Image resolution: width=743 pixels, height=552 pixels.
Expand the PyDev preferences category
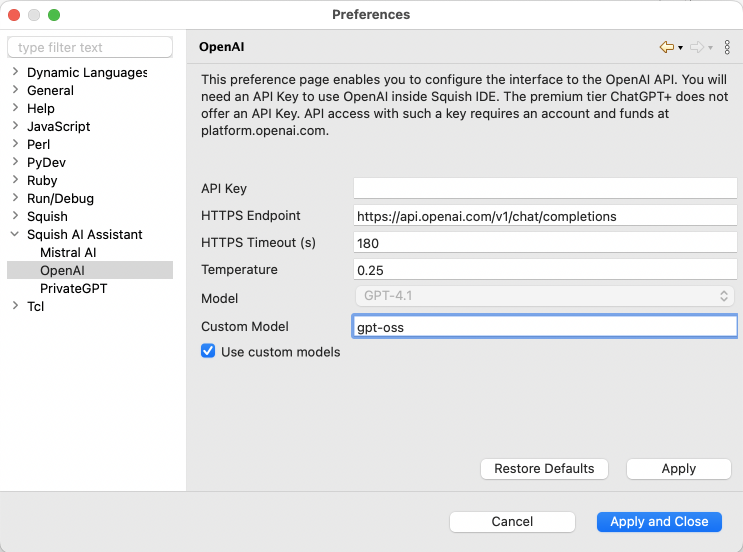[x=15, y=163]
